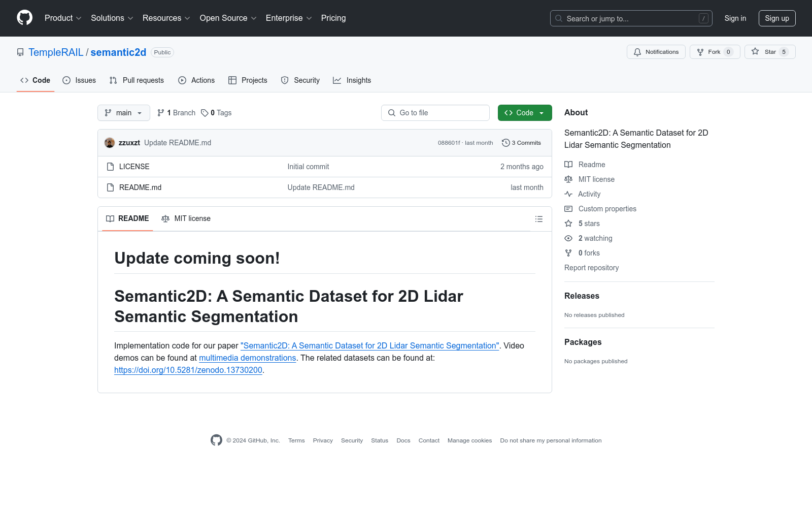Click the README.md file icon
This screenshot has height=508, width=812.
click(110, 187)
